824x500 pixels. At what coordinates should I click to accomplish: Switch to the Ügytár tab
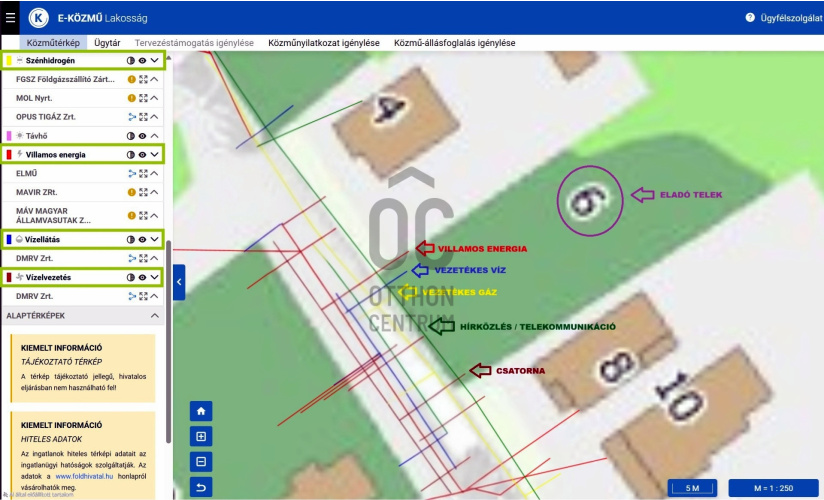click(107, 43)
